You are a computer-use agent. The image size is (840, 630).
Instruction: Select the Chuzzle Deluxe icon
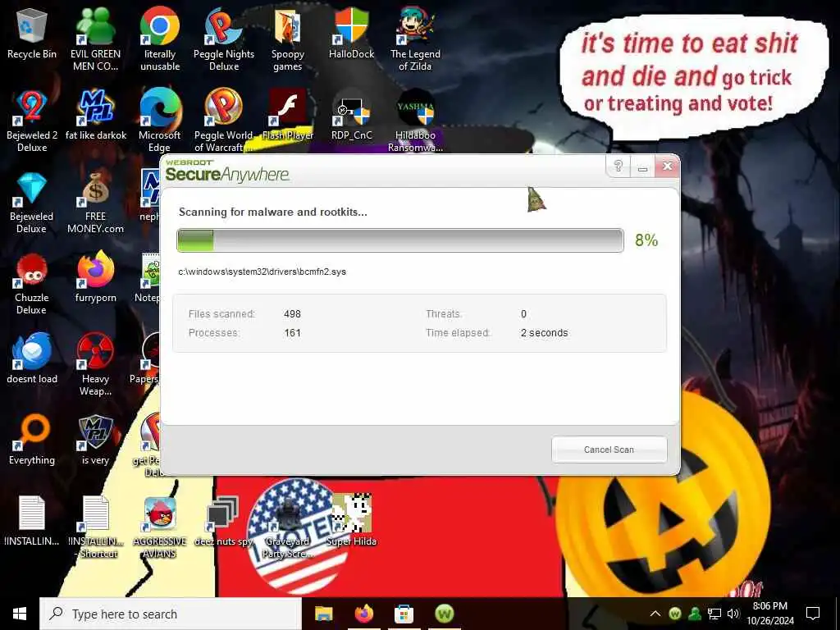(x=32, y=284)
